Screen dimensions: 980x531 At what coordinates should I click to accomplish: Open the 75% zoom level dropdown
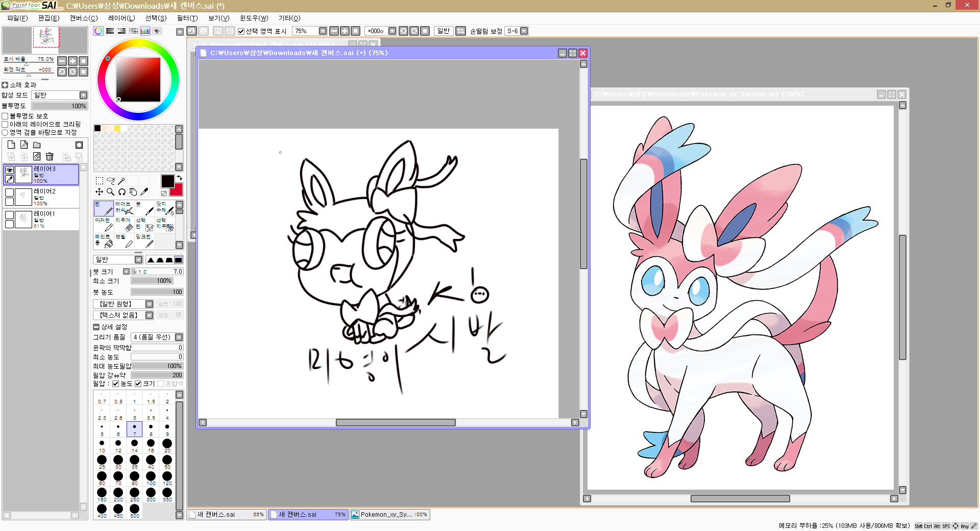click(323, 31)
